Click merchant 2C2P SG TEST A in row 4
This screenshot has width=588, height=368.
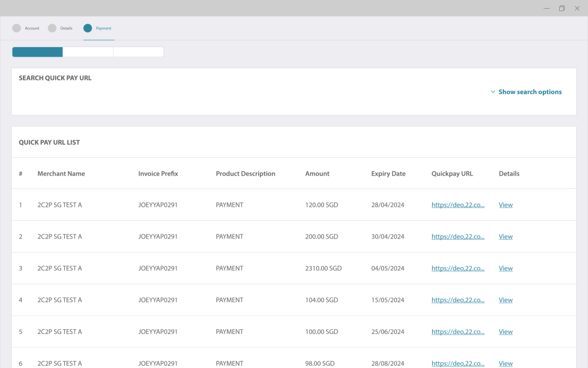point(59,300)
